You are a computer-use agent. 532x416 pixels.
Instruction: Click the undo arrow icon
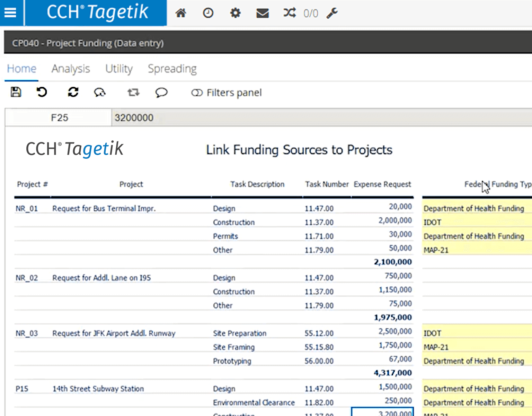point(42,92)
